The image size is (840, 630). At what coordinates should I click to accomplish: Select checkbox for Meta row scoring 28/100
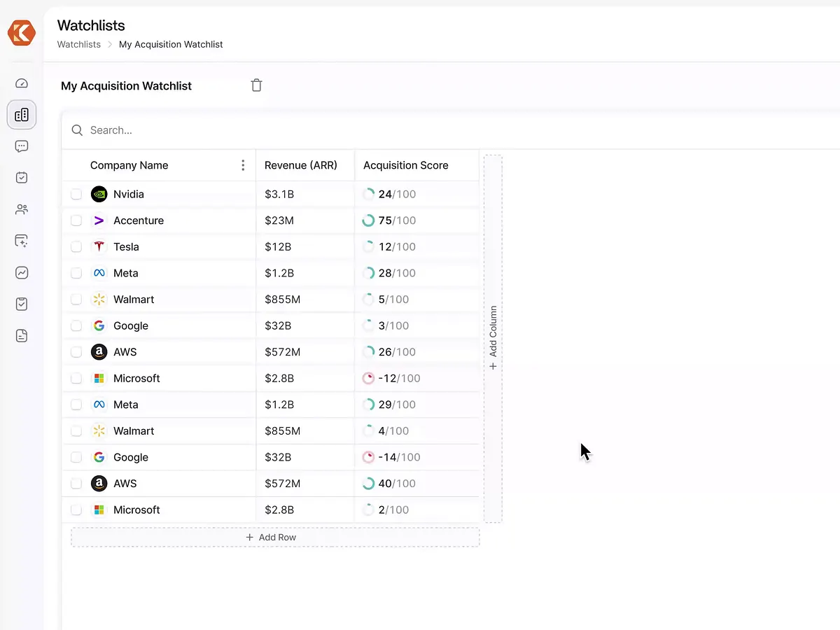[76, 273]
